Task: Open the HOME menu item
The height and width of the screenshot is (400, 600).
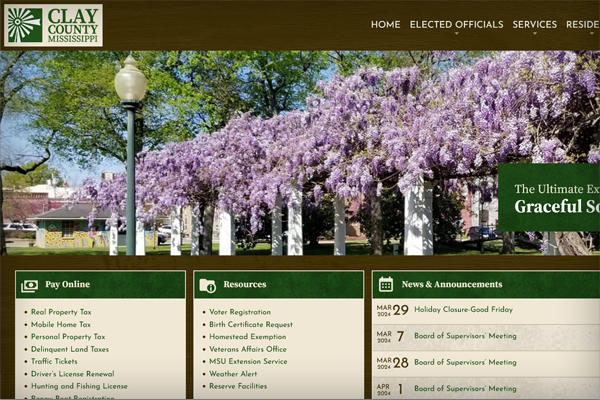Action: 385,24
